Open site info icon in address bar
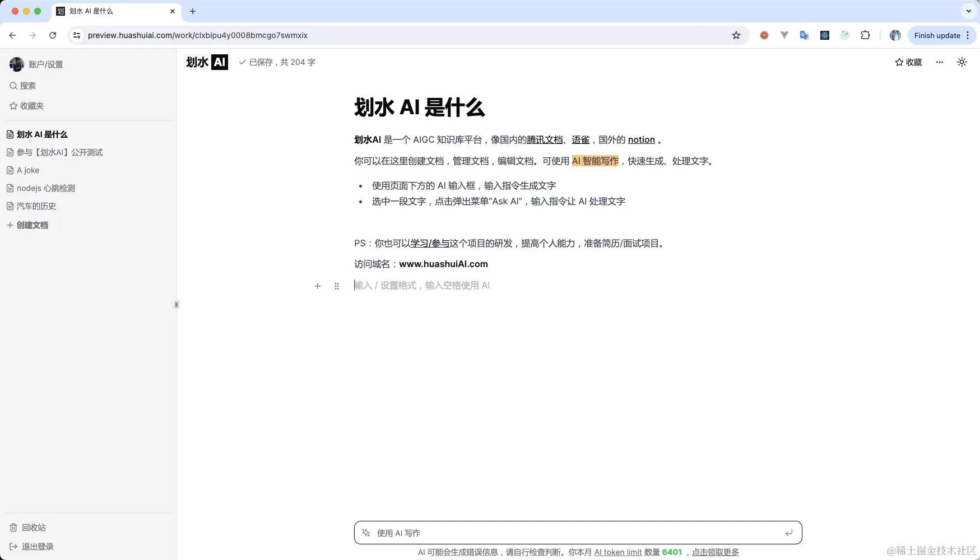This screenshot has height=560, width=980. pyautogui.click(x=77, y=35)
